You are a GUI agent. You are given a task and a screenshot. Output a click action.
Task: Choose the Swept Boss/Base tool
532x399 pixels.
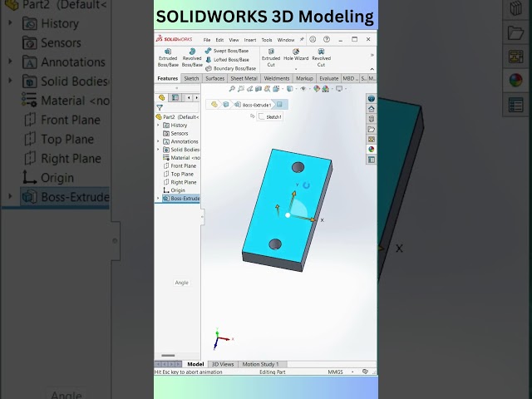[227, 51]
